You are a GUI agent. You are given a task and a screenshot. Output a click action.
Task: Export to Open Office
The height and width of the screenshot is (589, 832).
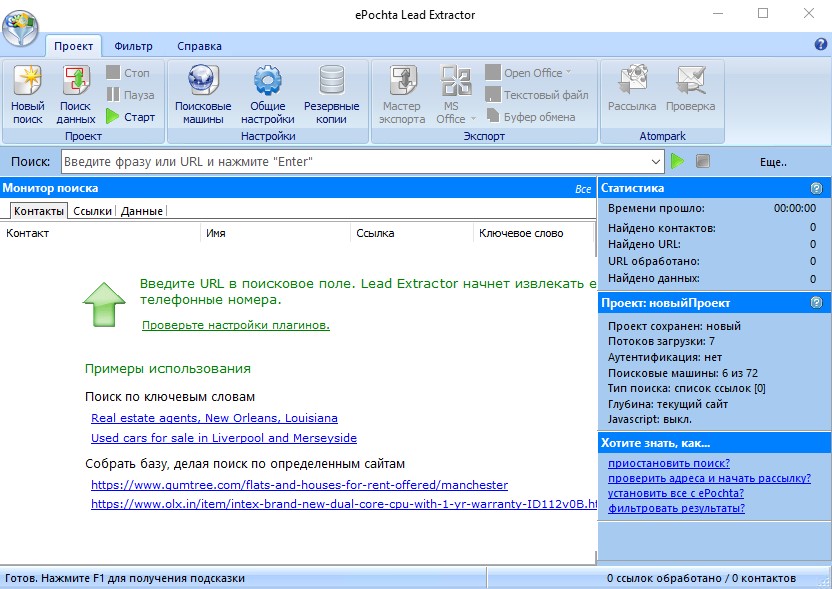coord(528,73)
